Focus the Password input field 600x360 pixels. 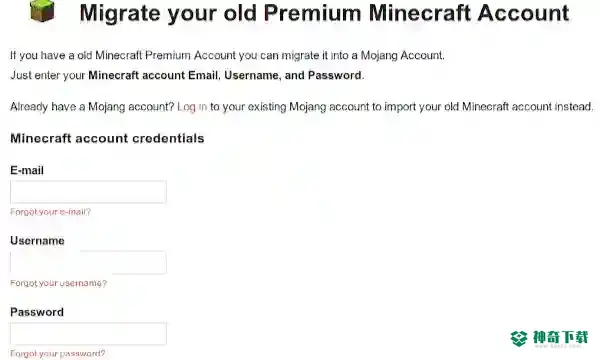(88, 334)
